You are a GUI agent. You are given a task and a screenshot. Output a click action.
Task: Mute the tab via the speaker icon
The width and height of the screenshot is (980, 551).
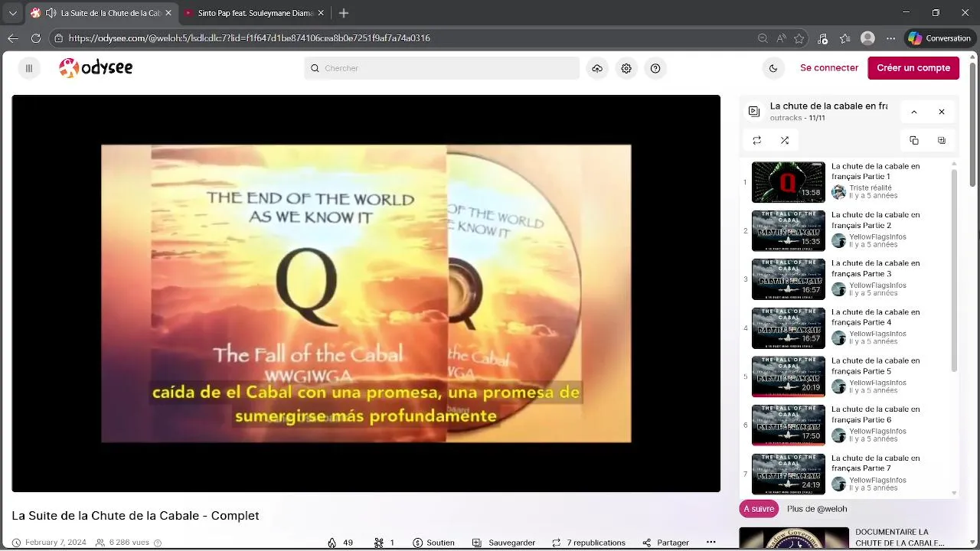51,13
